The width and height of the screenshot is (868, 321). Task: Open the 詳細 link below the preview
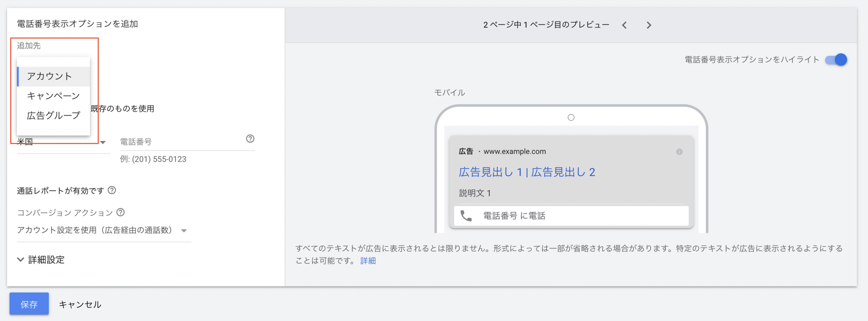368,261
